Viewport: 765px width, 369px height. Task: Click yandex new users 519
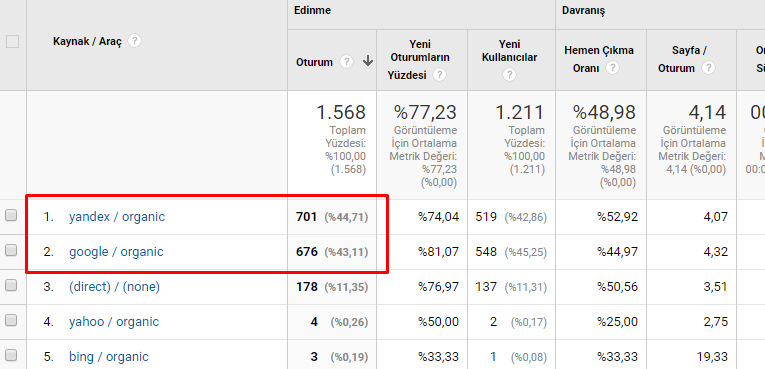(486, 217)
